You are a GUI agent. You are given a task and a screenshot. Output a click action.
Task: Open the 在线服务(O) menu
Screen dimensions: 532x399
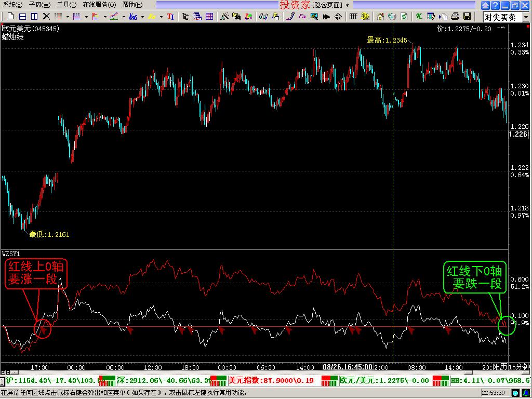[x=99, y=5]
